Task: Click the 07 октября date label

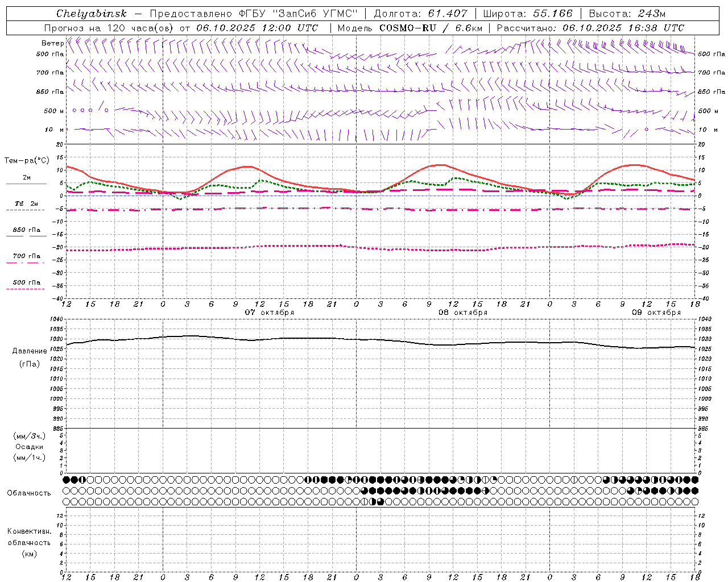Action: tap(270, 313)
